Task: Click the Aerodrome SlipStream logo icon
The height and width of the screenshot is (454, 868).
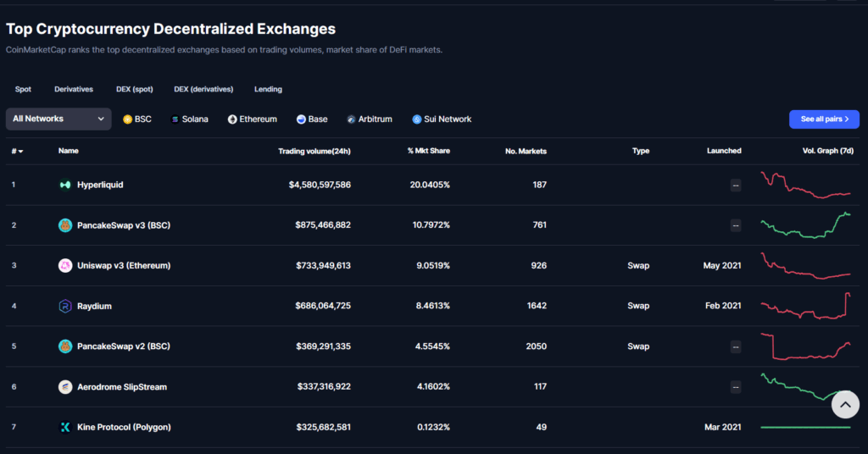Action: [x=65, y=386]
